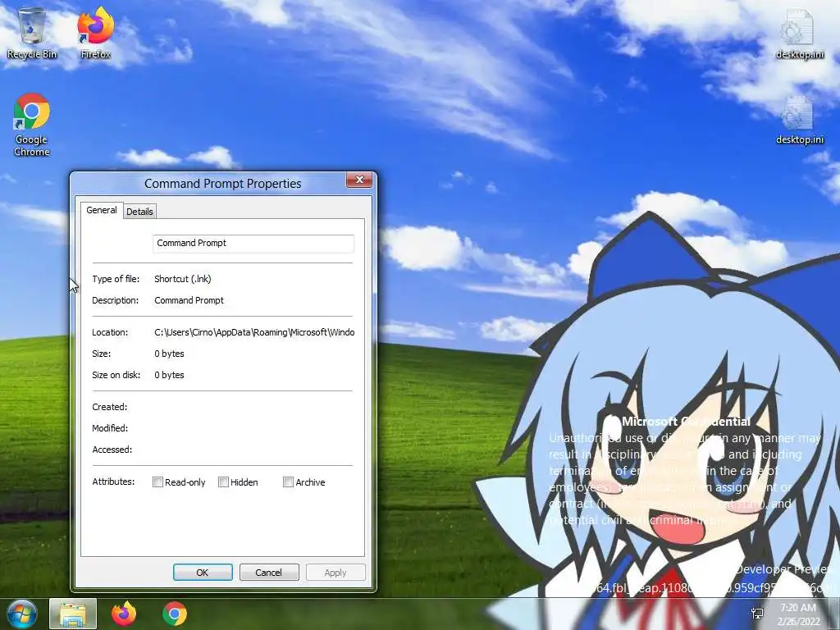This screenshot has width=840, height=630.
Task: Enable the Hidden attribute checkbox
Action: tap(223, 482)
